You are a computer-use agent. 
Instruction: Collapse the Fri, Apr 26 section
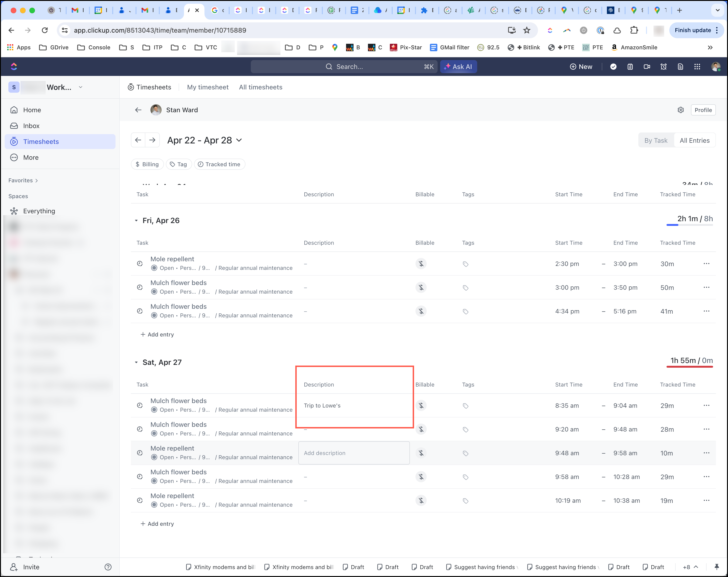tap(136, 221)
